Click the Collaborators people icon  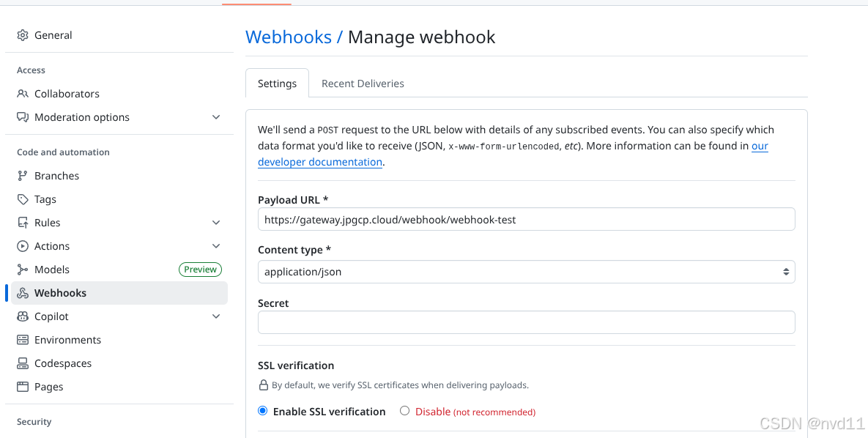coord(23,94)
